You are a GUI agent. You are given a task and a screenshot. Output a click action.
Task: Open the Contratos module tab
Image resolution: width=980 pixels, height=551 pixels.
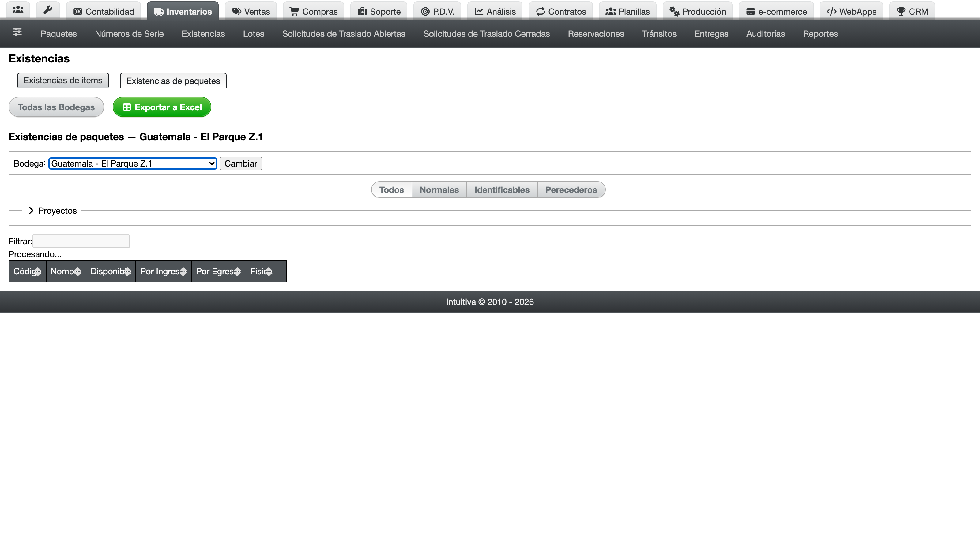pyautogui.click(x=561, y=11)
